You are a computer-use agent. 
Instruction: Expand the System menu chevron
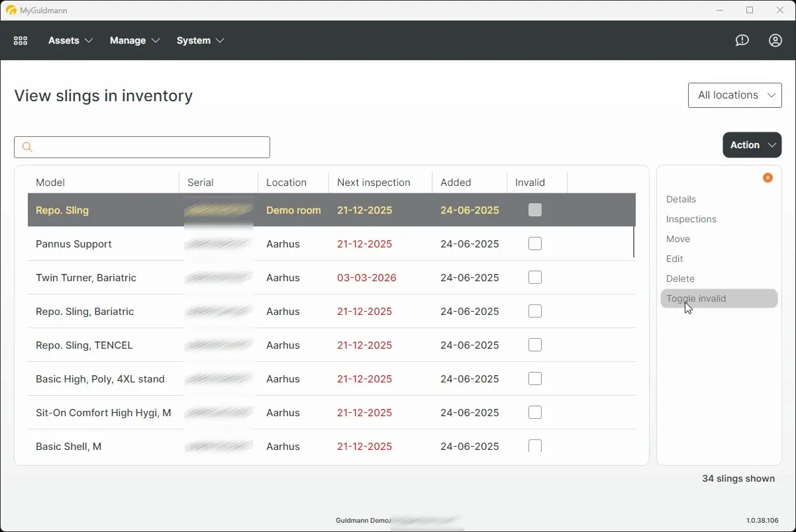point(220,40)
